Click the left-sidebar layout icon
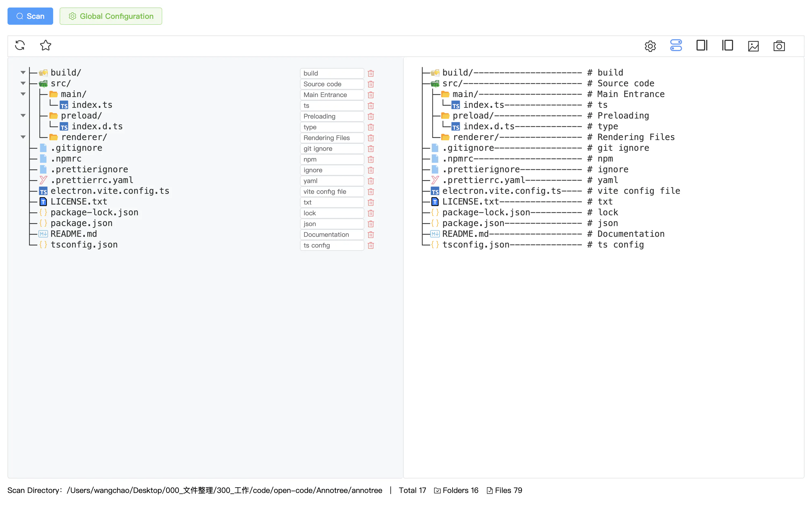 click(x=727, y=45)
